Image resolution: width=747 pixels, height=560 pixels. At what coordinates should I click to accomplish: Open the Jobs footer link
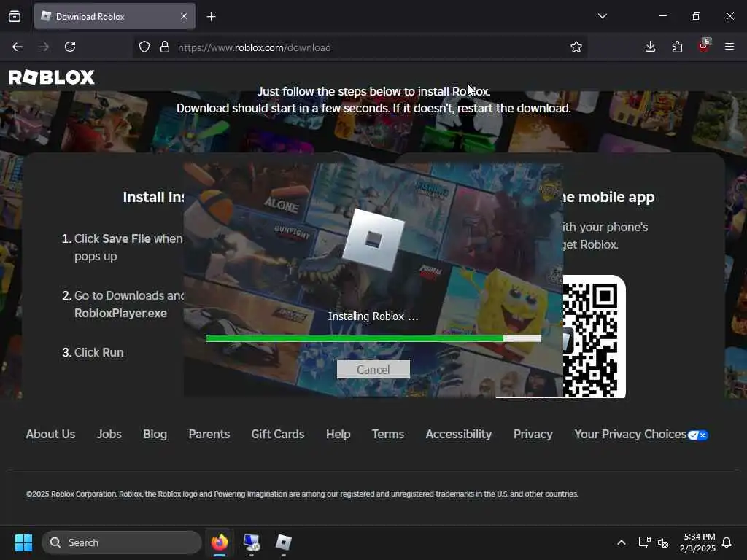(x=109, y=435)
